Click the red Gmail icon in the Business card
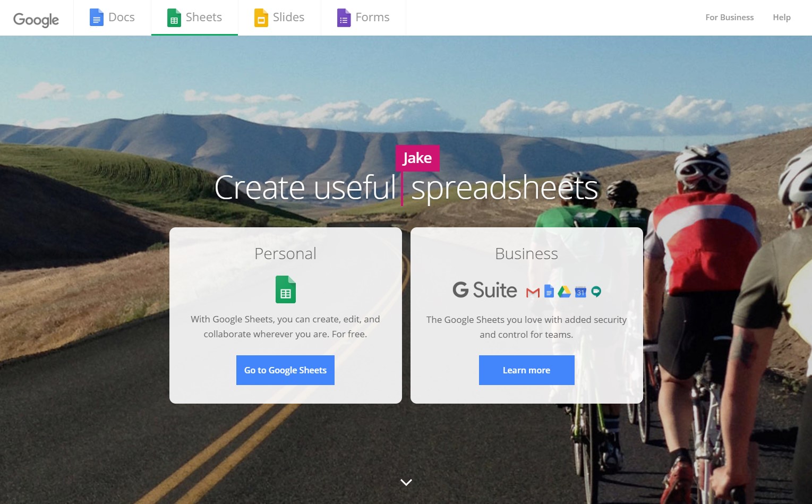 tap(533, 292)
